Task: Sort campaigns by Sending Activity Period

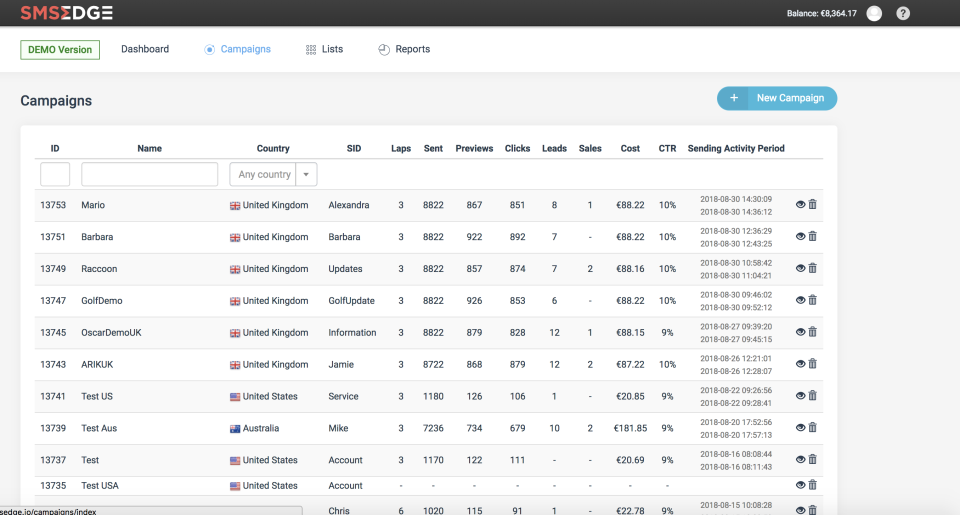Action: [736, 148]
